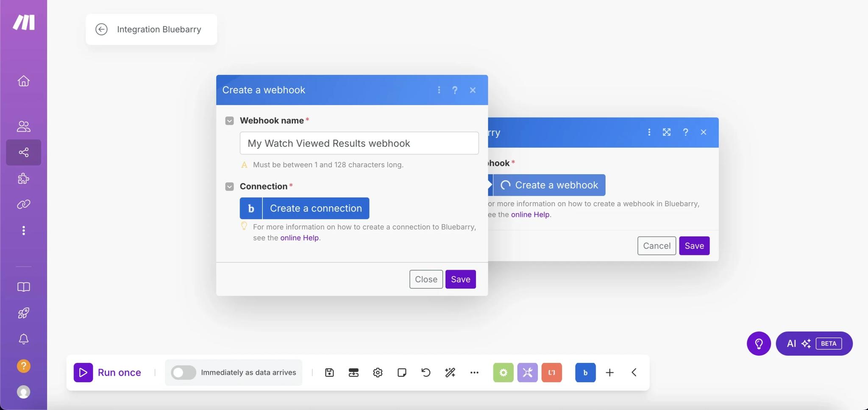Screen dimensions: 868x410
Task: Open the connections icon in the sidebar
Action: click(x=24, y=204)
